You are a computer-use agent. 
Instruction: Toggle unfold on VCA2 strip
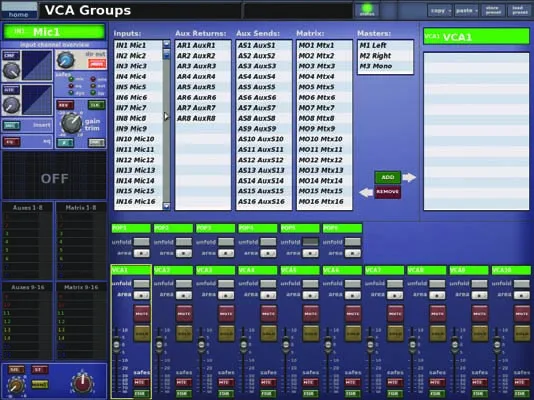click(184, 284)
